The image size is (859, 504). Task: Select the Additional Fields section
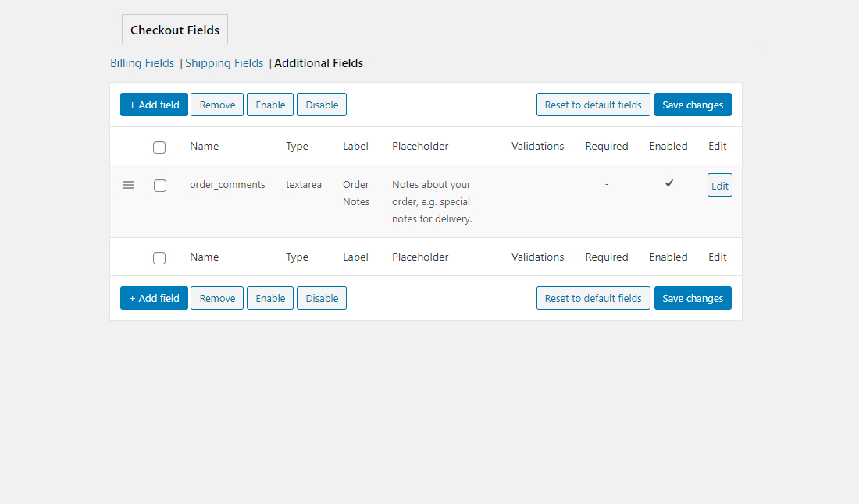click(319, 63)
